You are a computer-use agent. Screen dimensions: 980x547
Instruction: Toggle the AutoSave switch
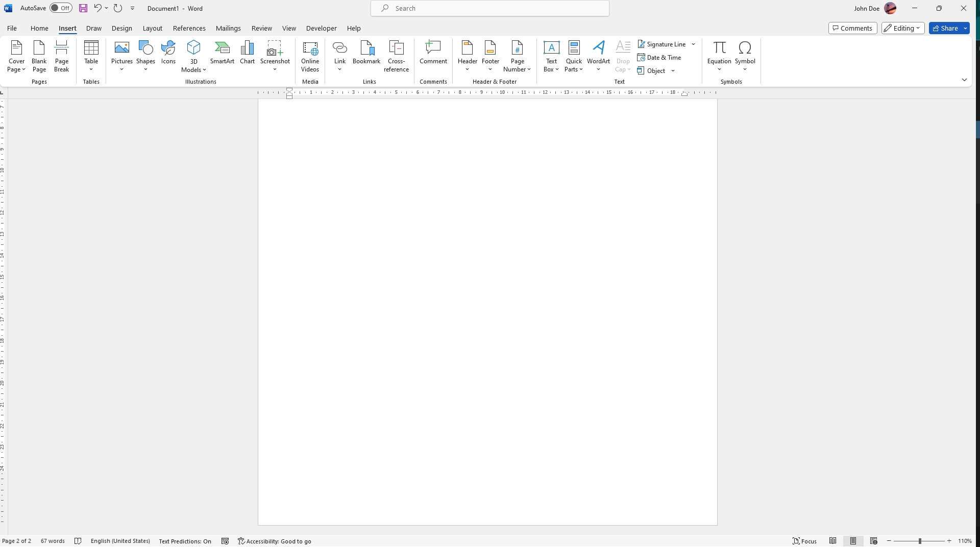60,8
